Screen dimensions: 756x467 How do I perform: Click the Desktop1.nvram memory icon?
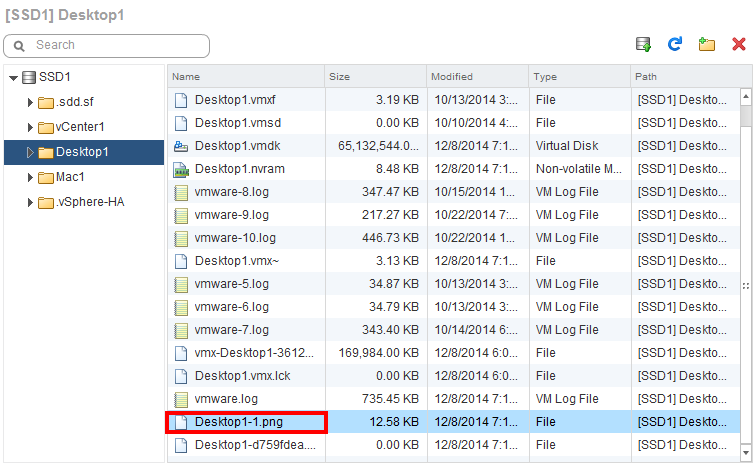click(181, 169)
